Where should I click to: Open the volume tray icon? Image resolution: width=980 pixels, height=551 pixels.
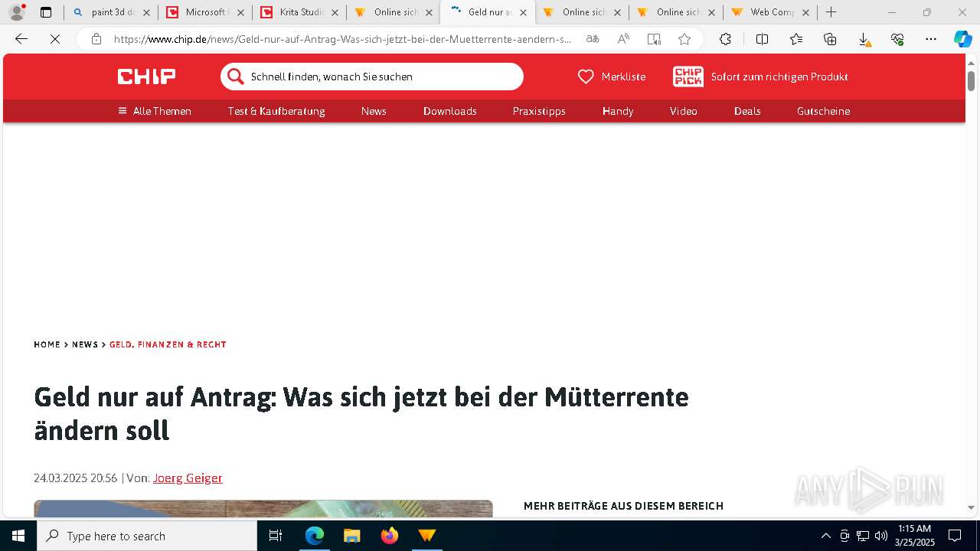(880, 536)
